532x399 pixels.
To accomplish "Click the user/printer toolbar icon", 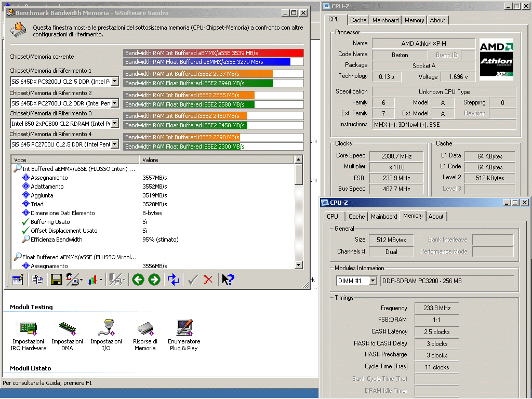I will pos(72,280).
